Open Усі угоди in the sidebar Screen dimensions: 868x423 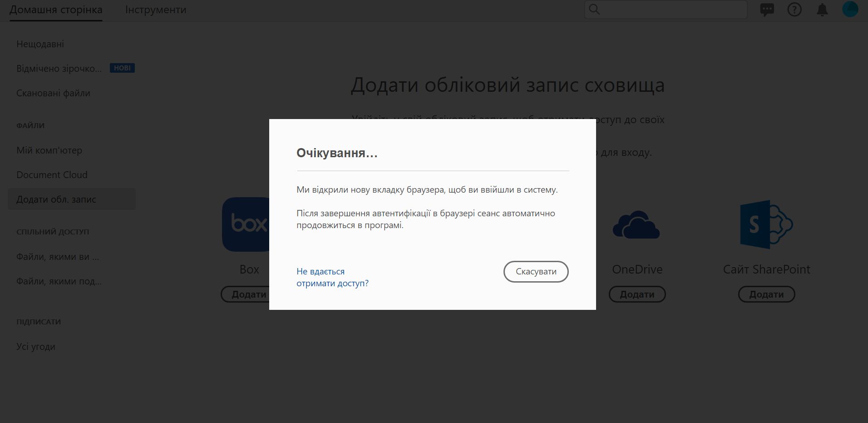coord(36,347)
